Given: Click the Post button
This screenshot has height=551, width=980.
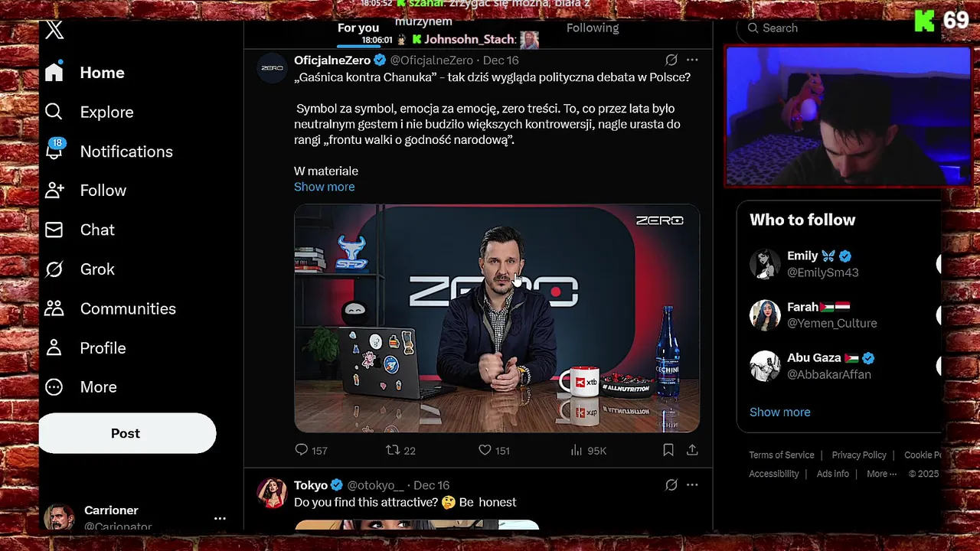Looking at the screenshot, I should (x=127, y=433).
